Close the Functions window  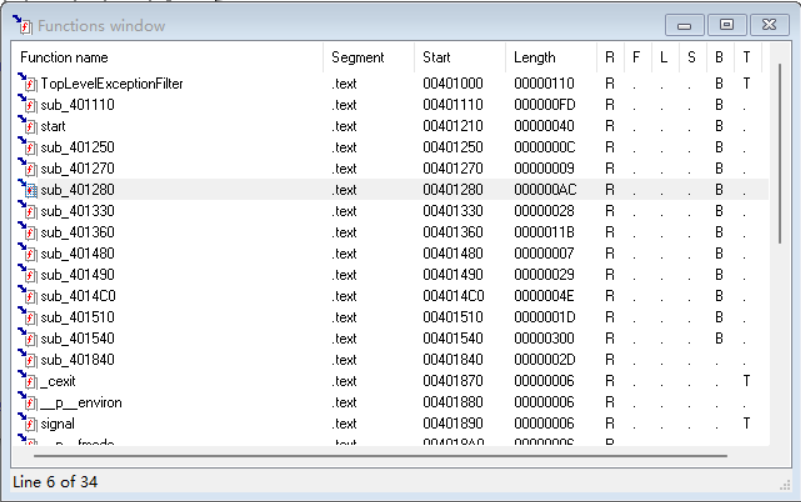[769, 25]
